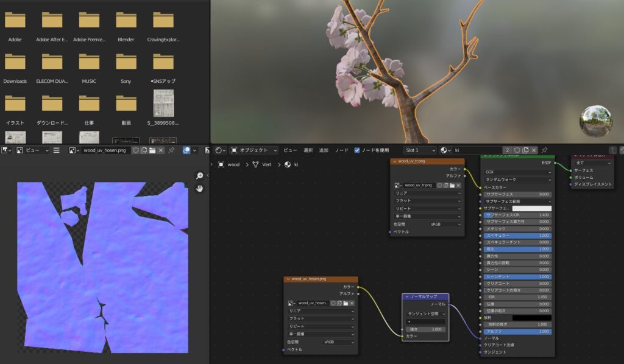
Task: Click the ki material icon in breadcrumb
Action: coord(288,164)
